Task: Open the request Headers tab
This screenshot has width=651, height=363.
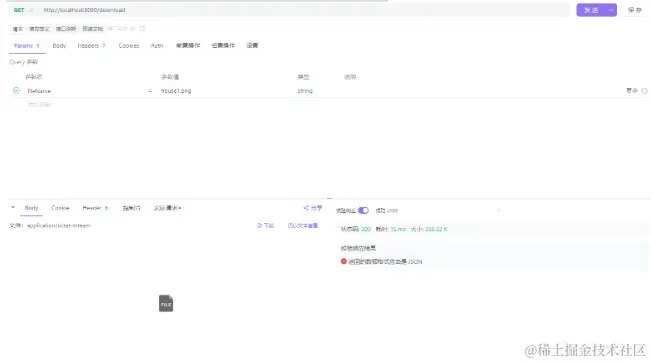Action: (x=92, y=46)
